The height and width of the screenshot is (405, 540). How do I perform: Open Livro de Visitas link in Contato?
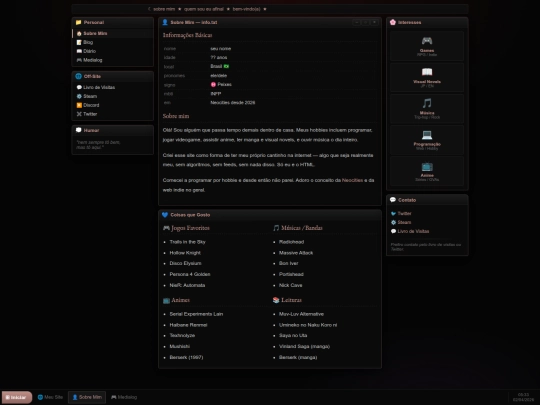pos(413,231)
